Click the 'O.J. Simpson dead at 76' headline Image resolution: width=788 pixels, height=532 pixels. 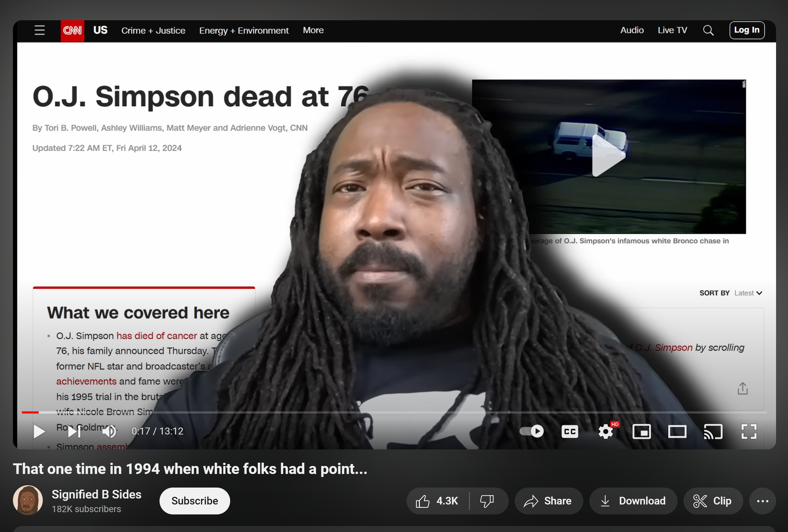tap(201, 97)
